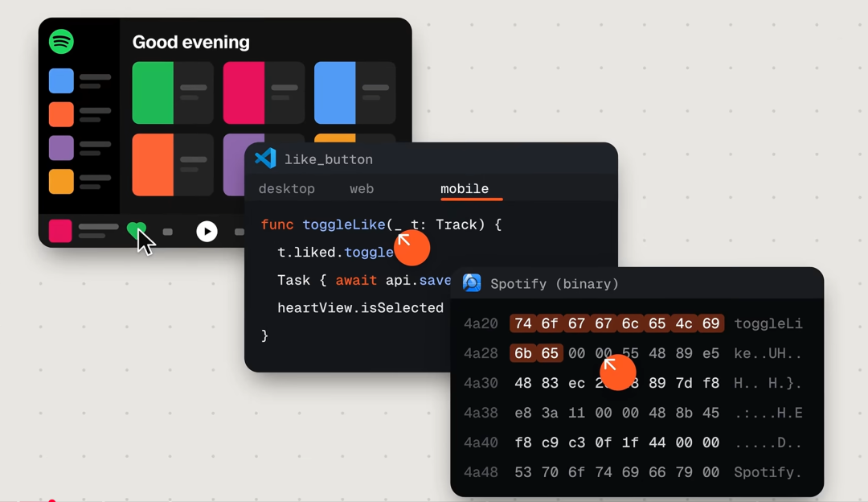Click the t.liked.toggle code line

coord(335,252)
